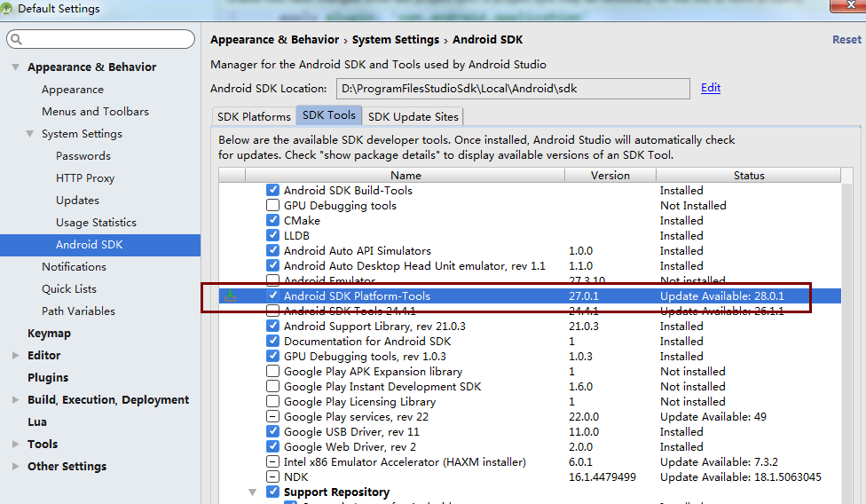Click version '16.1.4479499' cell
This screenshot has height=504, width=866.
[602, 477]
